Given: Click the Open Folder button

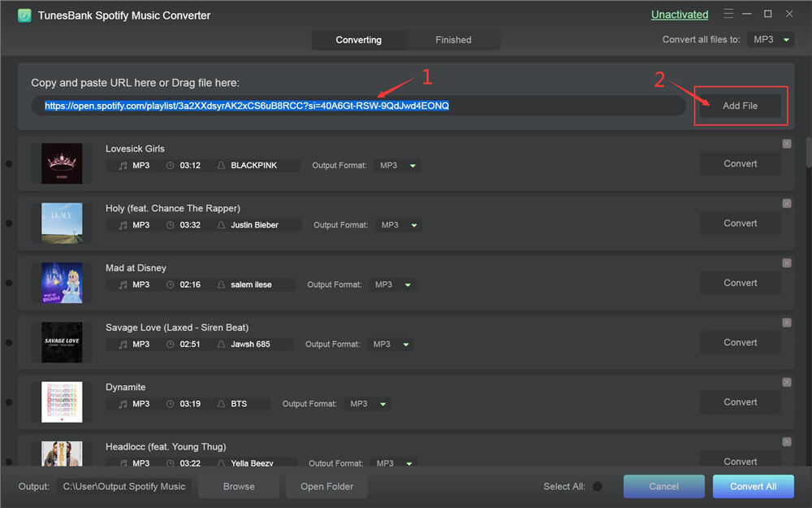Looking at the screenshot, I should tap(326, 486).
